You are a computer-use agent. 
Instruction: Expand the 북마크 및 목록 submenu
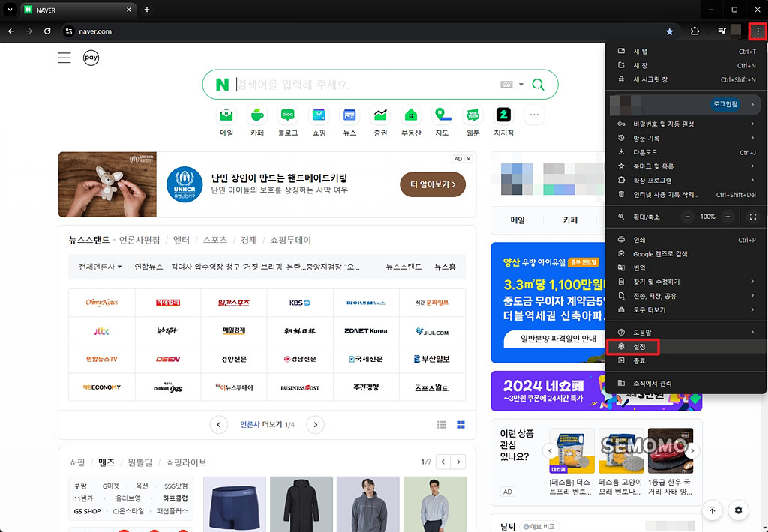pos(685,166)
